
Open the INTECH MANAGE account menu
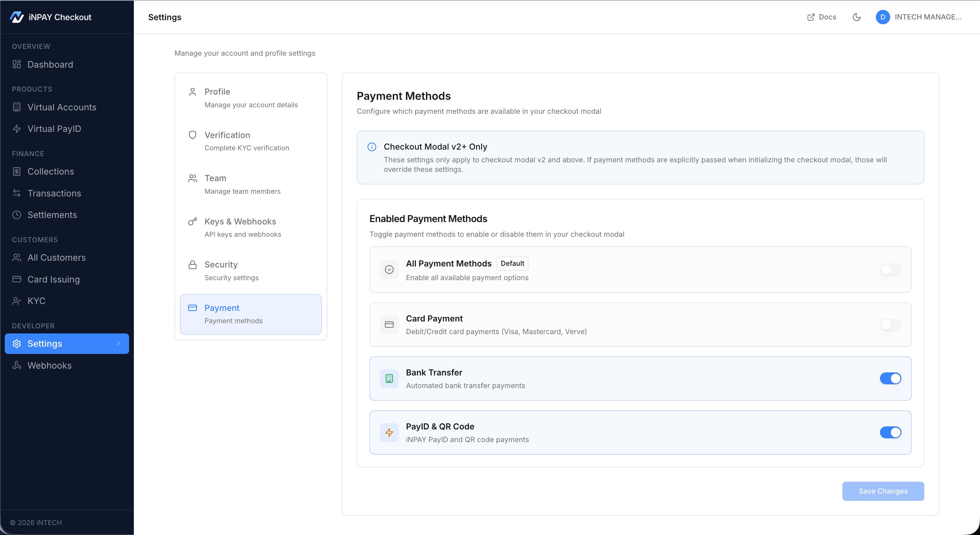[927, 17]
